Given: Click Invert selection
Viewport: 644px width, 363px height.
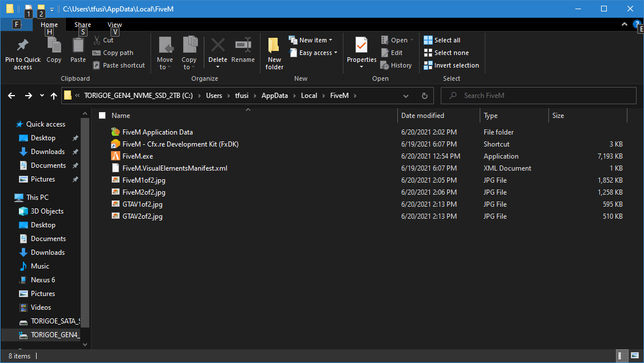Looking at the screenshot, I should [x=452, y=65].
